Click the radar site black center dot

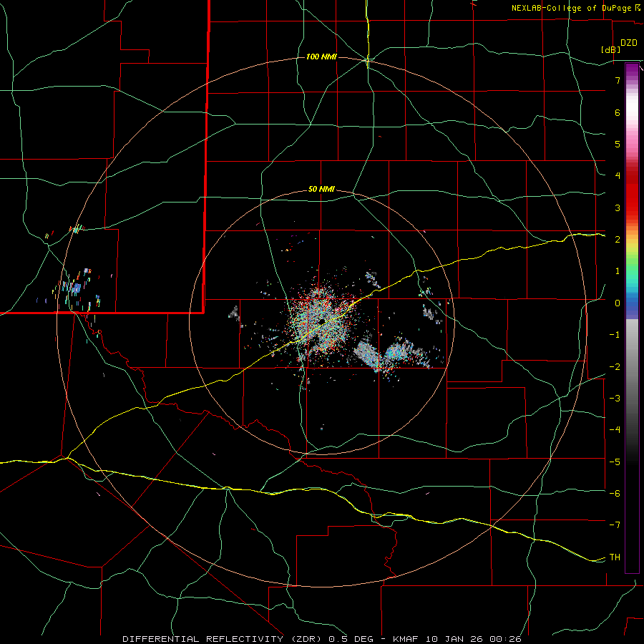(x=322, y=321)
